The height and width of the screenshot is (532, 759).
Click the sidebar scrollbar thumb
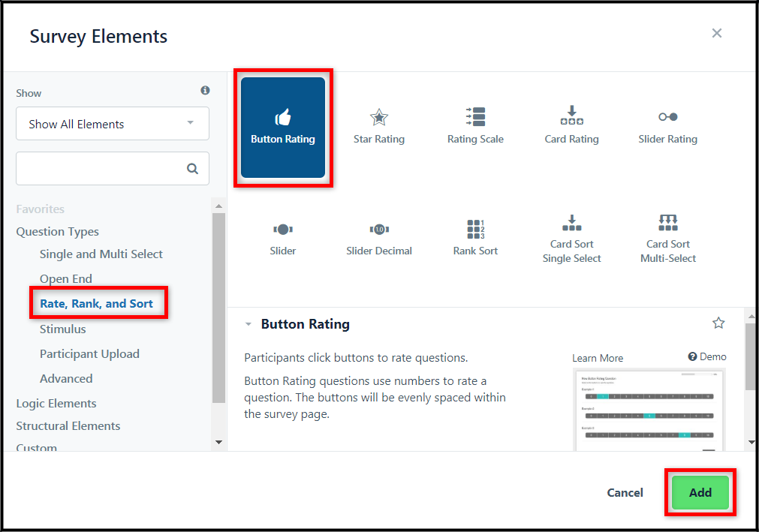[218, 308]
